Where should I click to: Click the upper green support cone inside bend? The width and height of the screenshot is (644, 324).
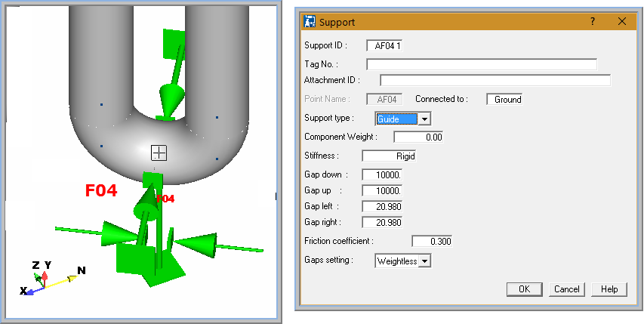tap(170, 101)
